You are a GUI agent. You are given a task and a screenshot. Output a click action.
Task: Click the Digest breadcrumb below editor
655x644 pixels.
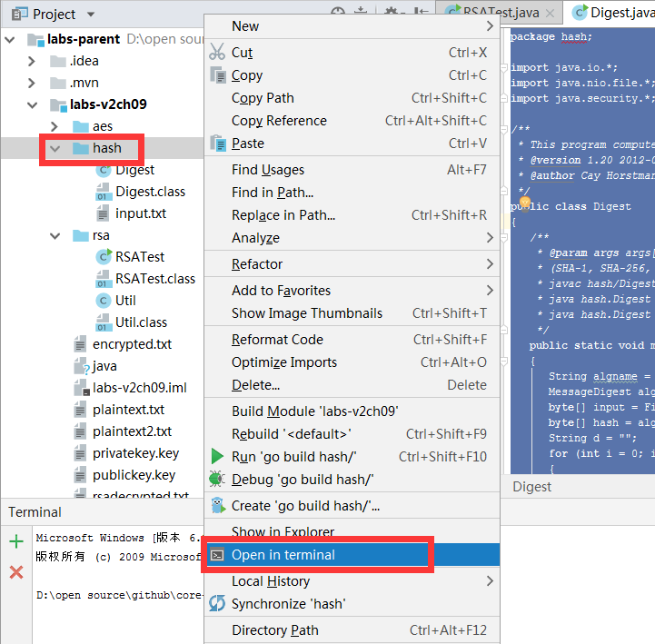point(531,487)
